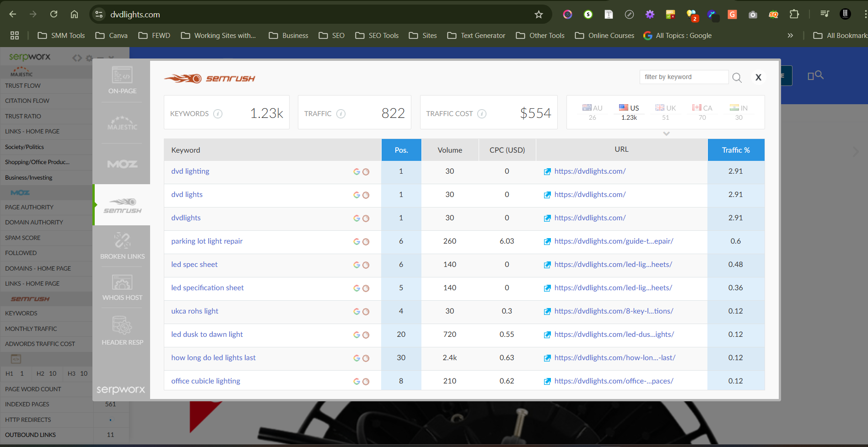Reload the page with the refresh icon

pos(54,14)
